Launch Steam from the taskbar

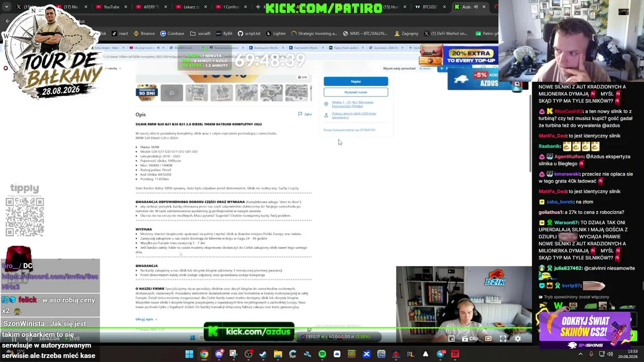click(x=263, y=354)
